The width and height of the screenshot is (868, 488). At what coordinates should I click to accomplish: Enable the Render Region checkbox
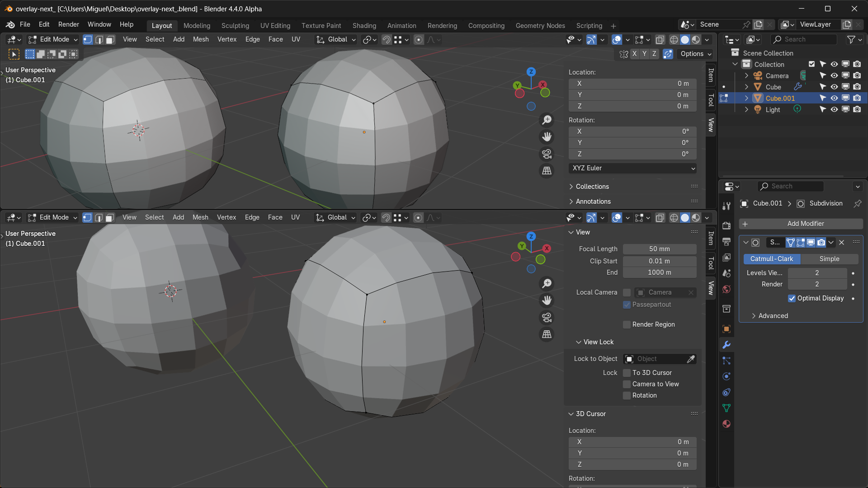point(627,324)
